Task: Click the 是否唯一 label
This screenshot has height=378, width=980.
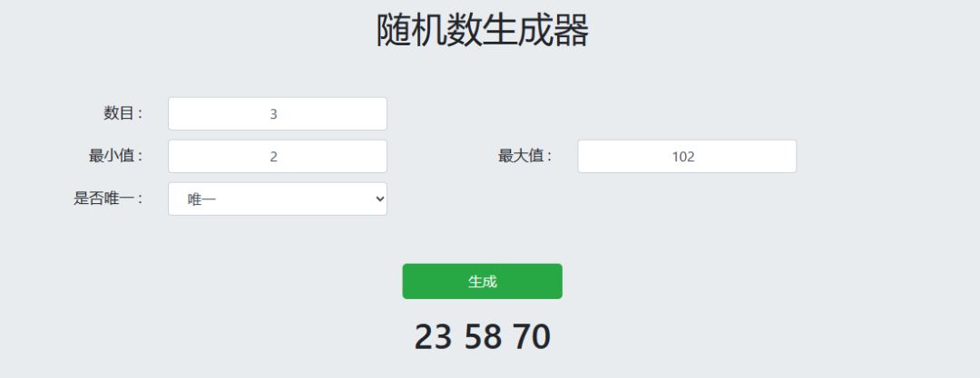Action: coord(108,199)
